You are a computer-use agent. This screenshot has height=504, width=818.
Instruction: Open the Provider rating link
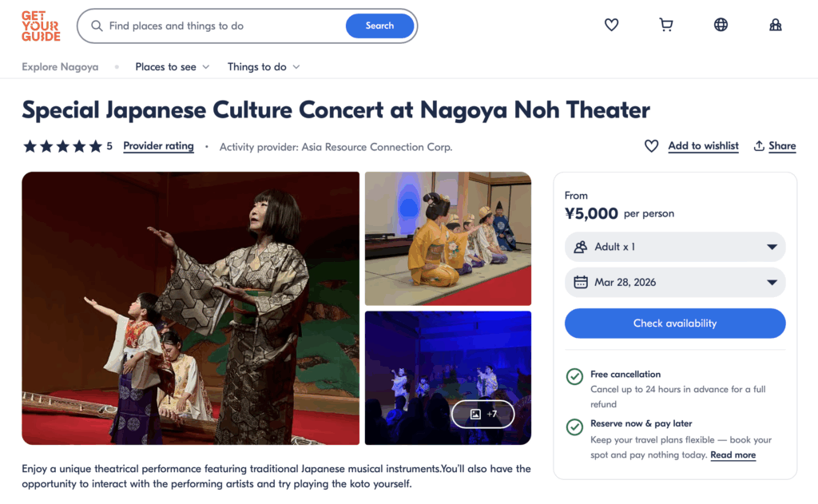point(158,146)
